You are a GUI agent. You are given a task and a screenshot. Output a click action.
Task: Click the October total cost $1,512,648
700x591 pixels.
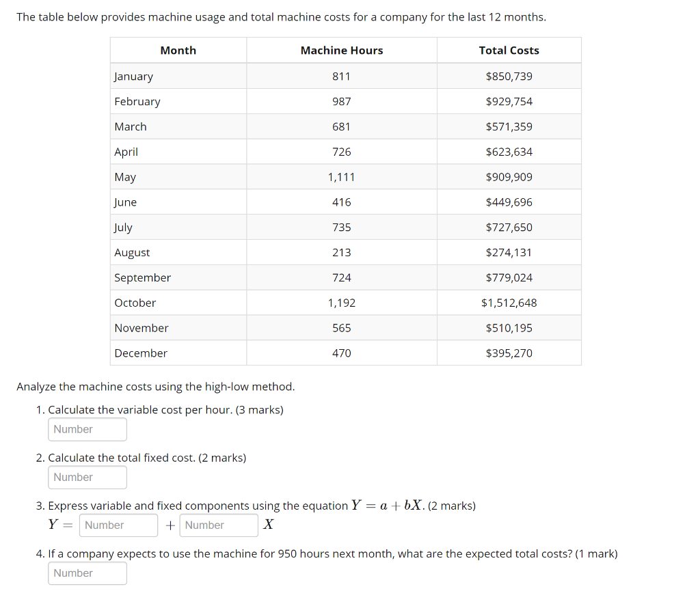[509, 303]
